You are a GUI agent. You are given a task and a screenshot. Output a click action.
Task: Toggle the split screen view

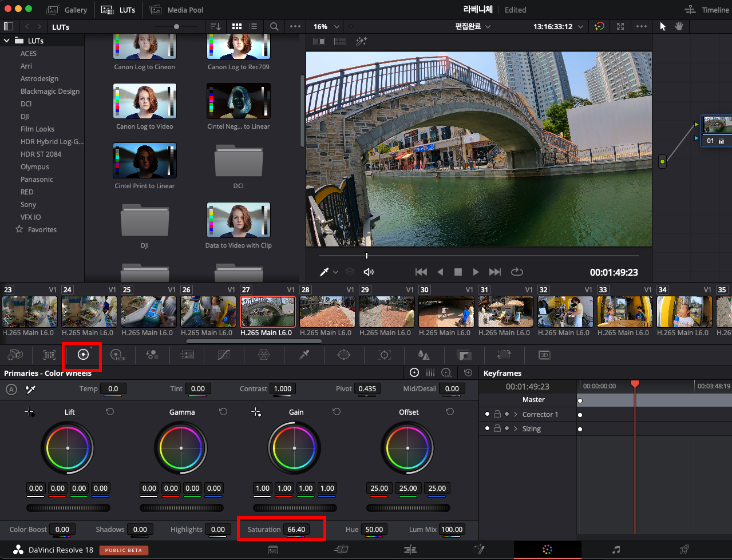click(340, 42)
